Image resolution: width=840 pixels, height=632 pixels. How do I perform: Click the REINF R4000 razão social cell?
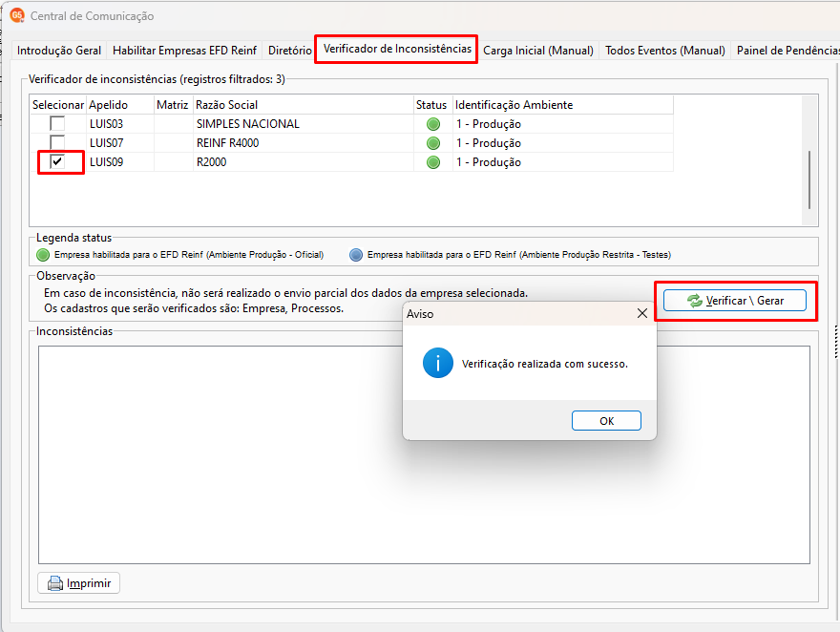tap(304, 143)
